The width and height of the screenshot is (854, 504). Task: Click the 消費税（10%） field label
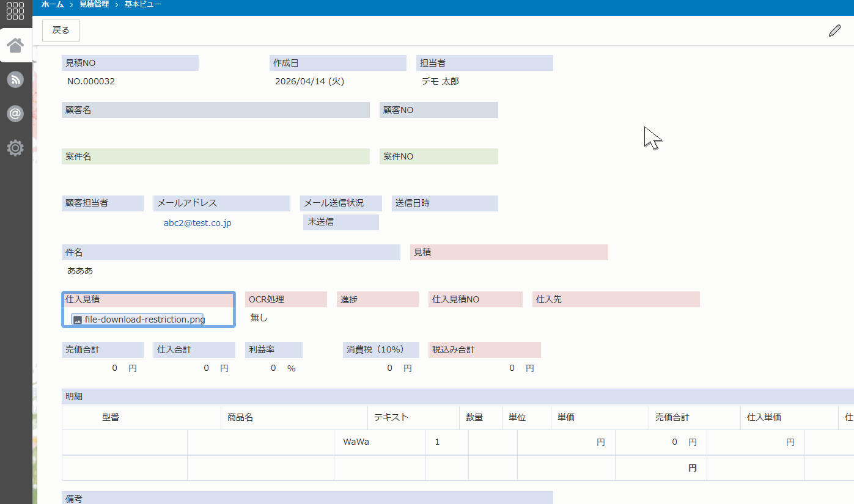pyautogui.click(x=381, y=350)
